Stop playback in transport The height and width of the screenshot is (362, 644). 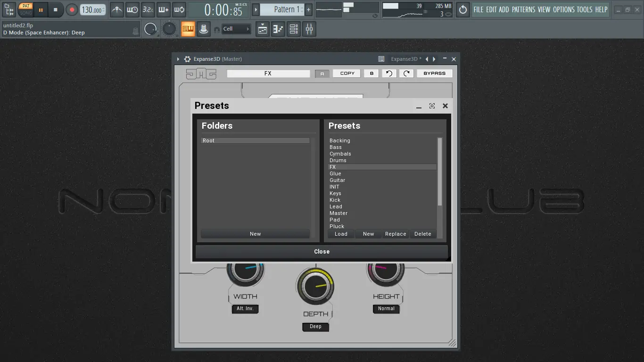tap(55, 9)
